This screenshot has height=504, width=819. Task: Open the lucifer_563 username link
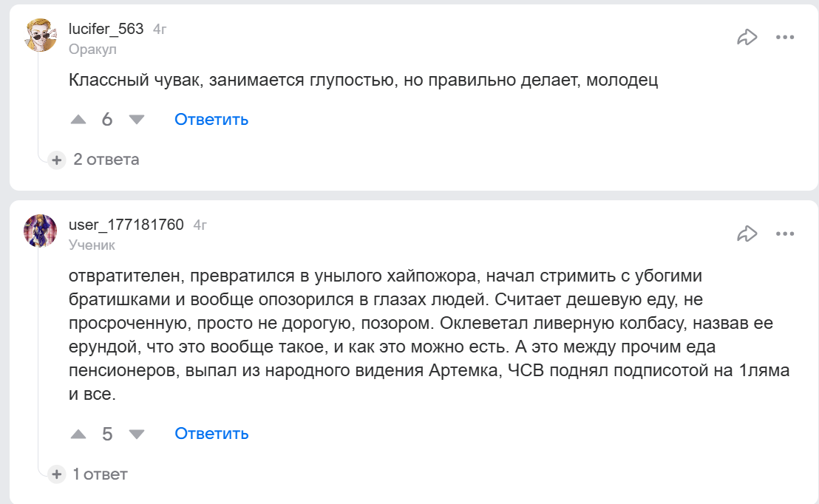coord(106,29)
